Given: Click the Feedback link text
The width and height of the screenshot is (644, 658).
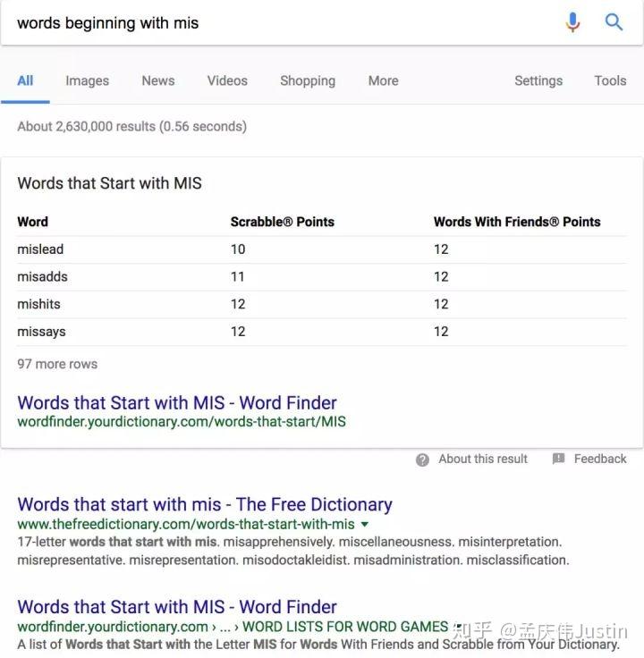Looking at the screenshot, I should (600, 459).
